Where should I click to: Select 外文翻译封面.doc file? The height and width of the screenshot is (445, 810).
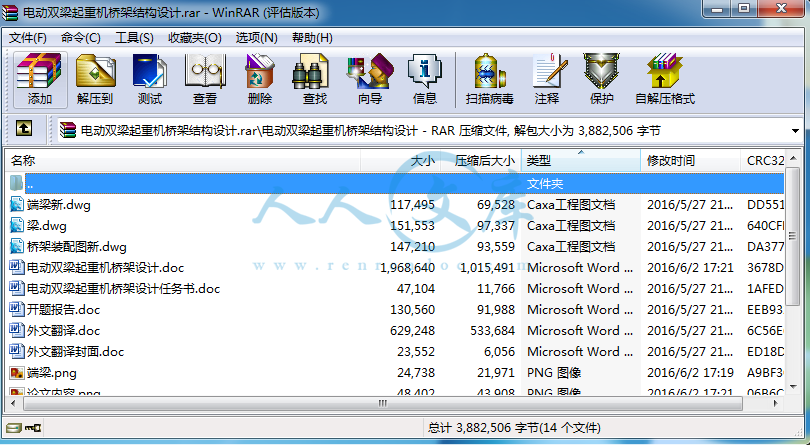[x=75, y=351]
